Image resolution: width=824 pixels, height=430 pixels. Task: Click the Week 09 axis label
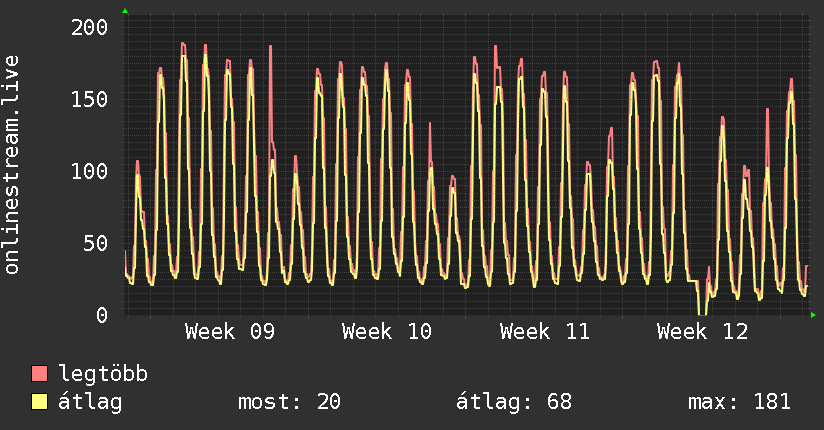pyautogui.click(x=230, y=332)
